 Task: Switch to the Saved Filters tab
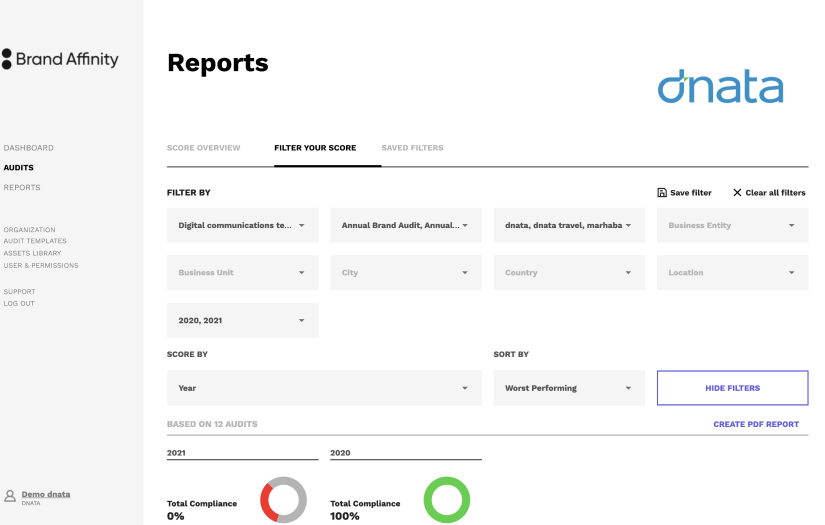tap(412, 148)
